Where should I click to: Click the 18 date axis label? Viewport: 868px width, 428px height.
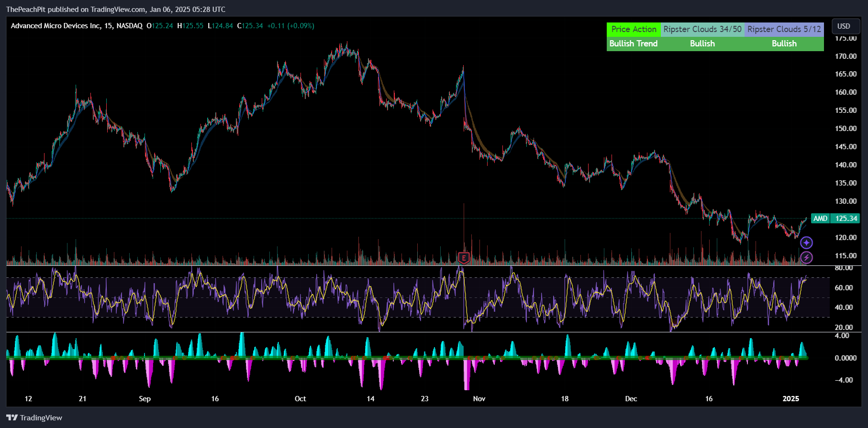click(x=565, y=399)
